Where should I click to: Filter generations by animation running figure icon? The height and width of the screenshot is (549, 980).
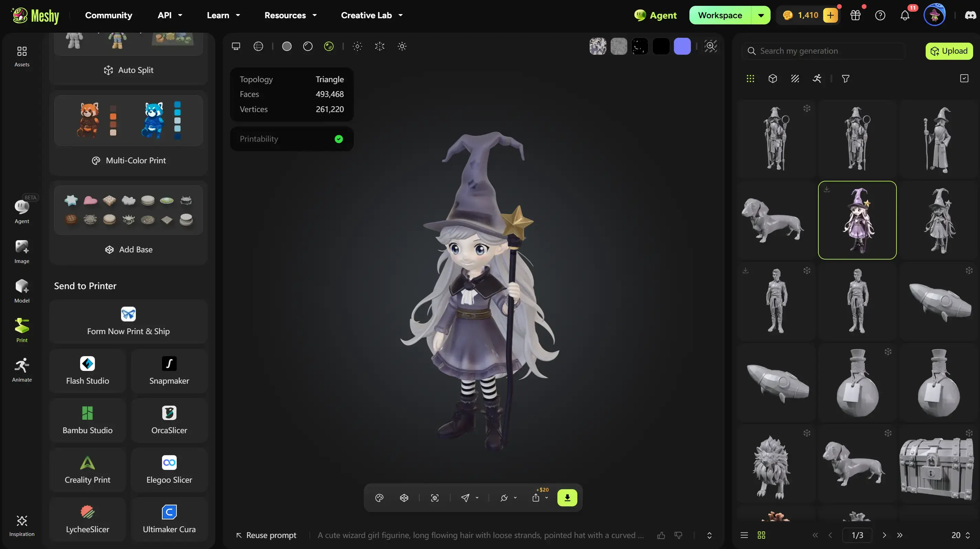(817, 79)
